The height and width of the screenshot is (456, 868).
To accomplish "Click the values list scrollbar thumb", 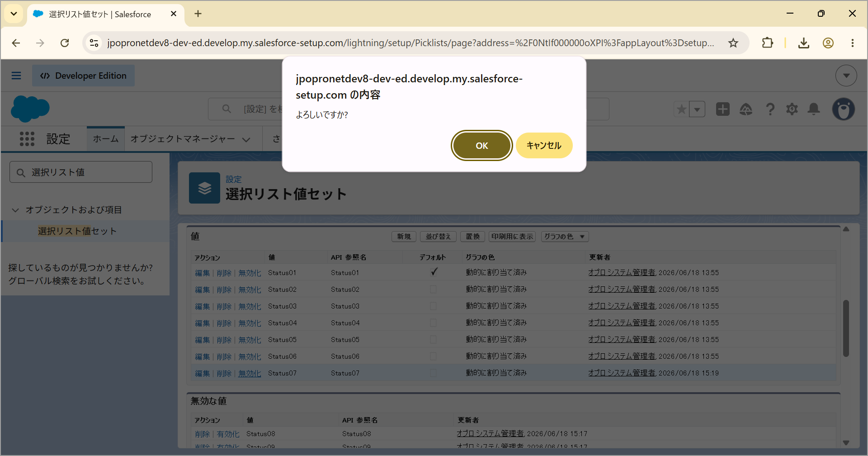I will (x=846, y=328).
